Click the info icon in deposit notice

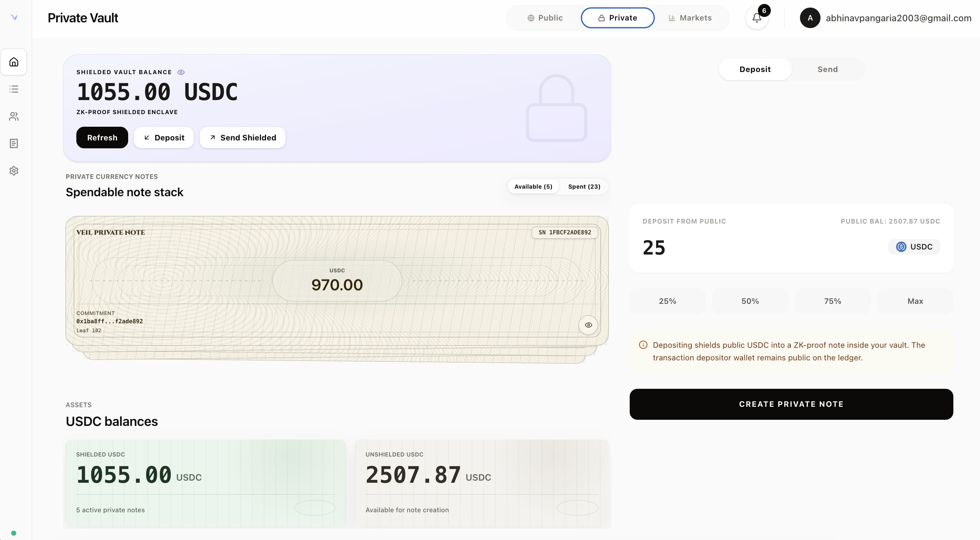click(643, 345)
